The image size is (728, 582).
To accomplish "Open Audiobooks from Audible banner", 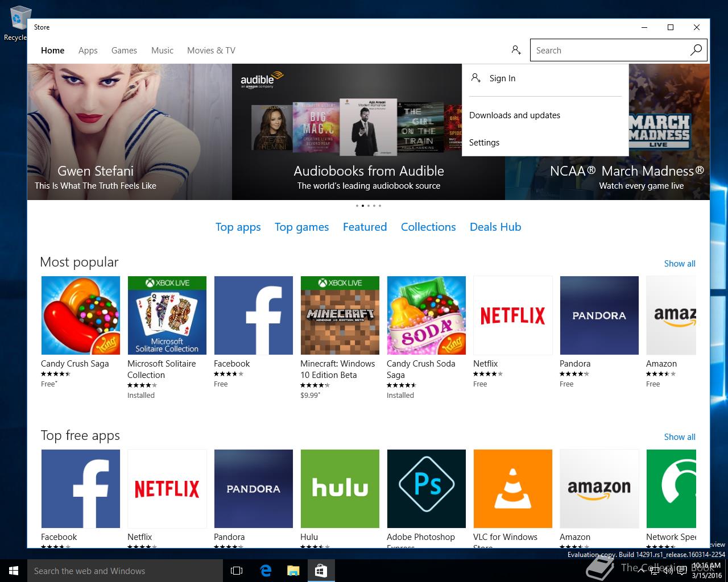I will [x=369, y=132].
